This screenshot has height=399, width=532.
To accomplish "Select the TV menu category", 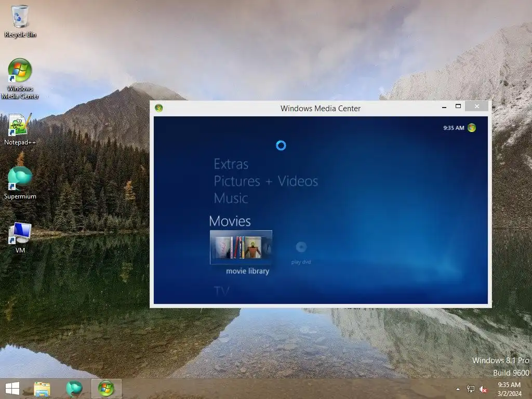I will tap(222, 291).
